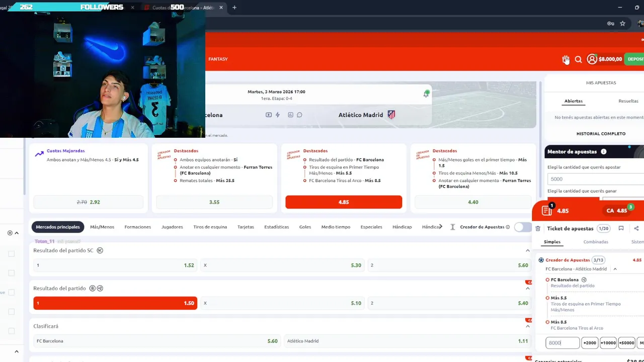
Task: Clear the bet ticket with the trash icon
Action: click(x=538, y=229)
